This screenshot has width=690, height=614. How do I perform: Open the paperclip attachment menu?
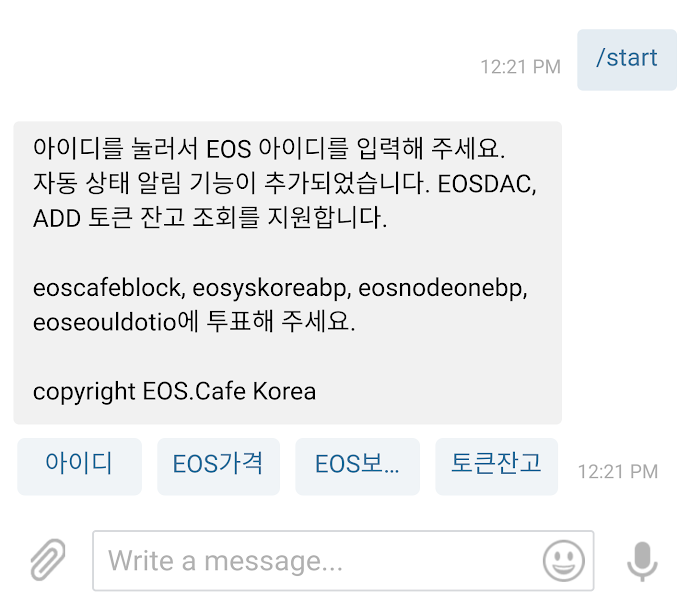[x=48, y=560]
